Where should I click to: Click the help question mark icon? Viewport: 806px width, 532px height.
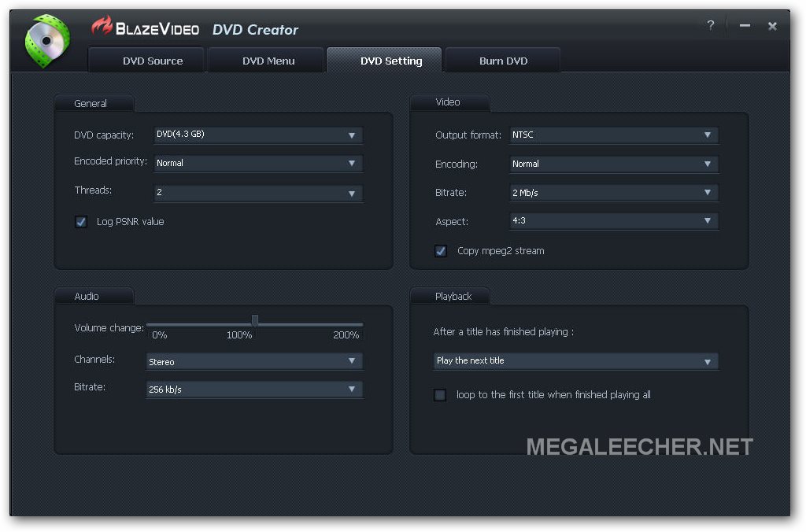point(711,25)
